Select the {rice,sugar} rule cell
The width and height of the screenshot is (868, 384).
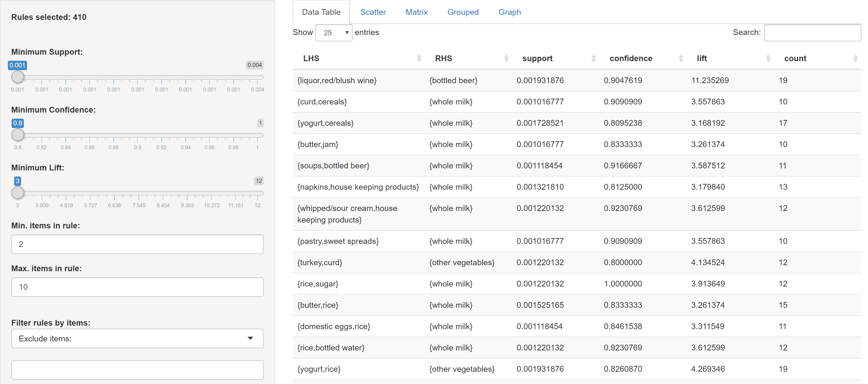pos(318,283)
